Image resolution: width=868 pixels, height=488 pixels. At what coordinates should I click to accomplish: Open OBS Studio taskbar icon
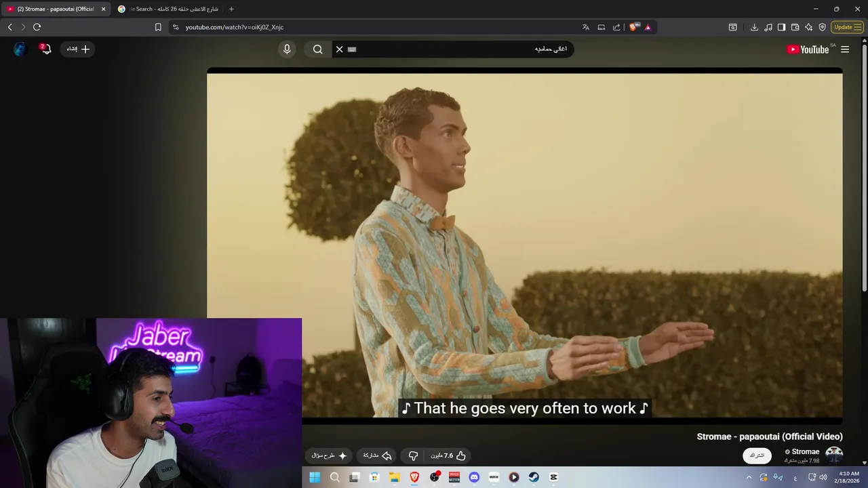[434, 477]
